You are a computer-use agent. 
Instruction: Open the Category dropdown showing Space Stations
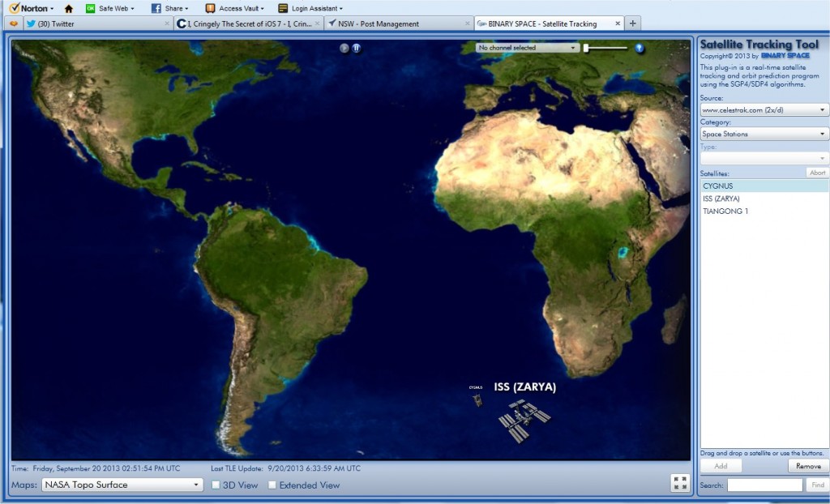tap(762, 133)
